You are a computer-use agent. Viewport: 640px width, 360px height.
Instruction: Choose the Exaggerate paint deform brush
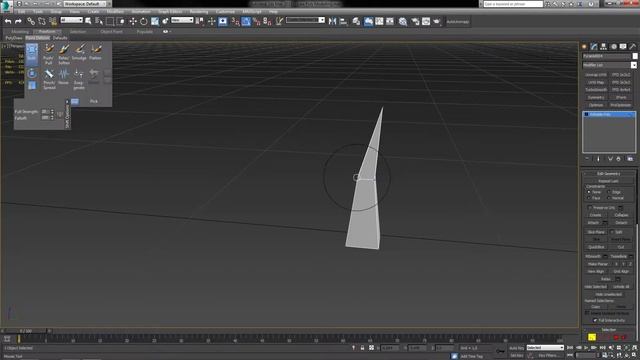coord(79,79)
